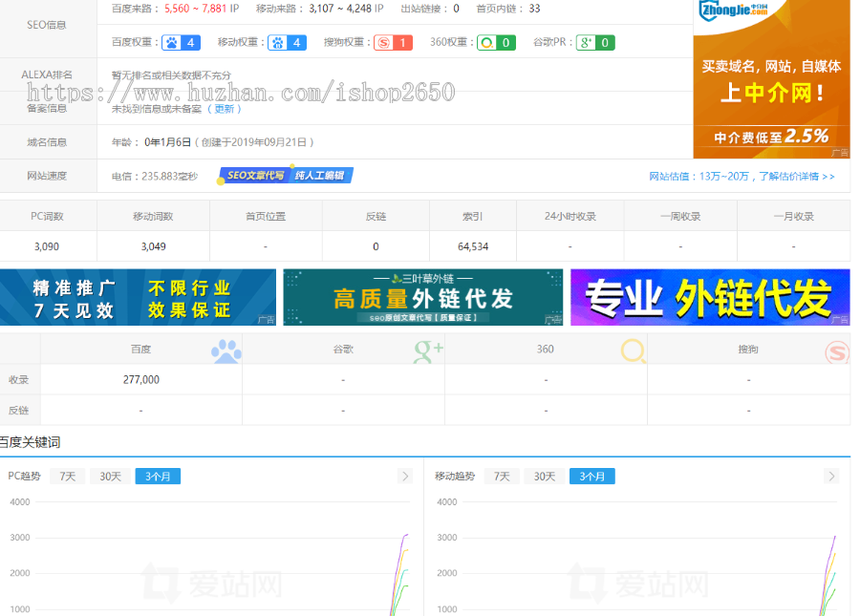Click the 360 weight circle icon
Screen dimensions: 860x616
pos(485,42)
